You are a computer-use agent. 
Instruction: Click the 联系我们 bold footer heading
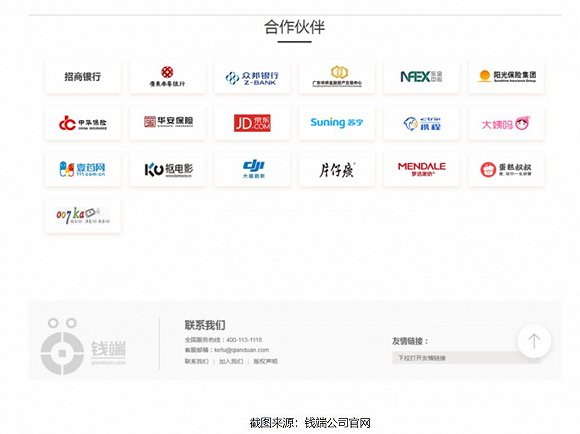click(x=205, y=325)
